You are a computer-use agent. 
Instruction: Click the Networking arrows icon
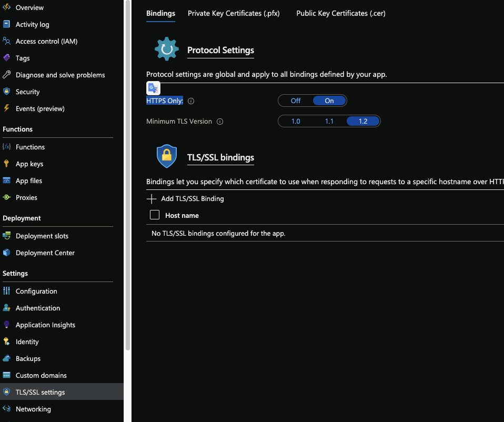[x=6, y=408]
